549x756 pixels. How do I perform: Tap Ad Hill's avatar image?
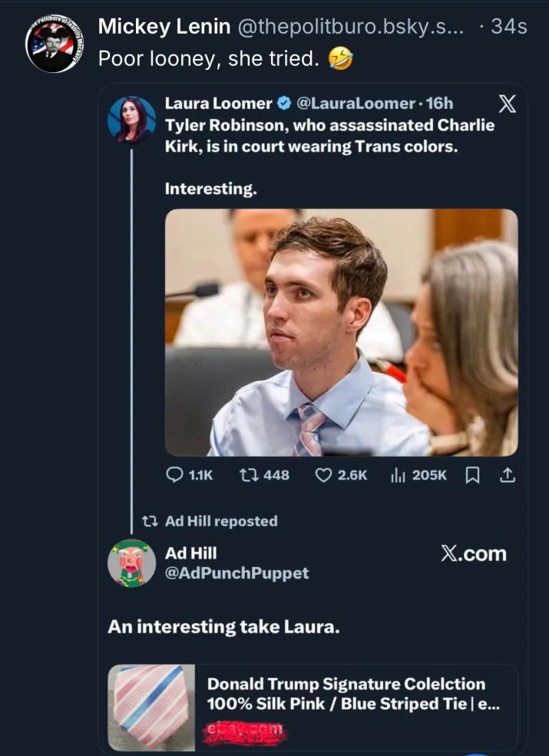[x=132, y=563]
